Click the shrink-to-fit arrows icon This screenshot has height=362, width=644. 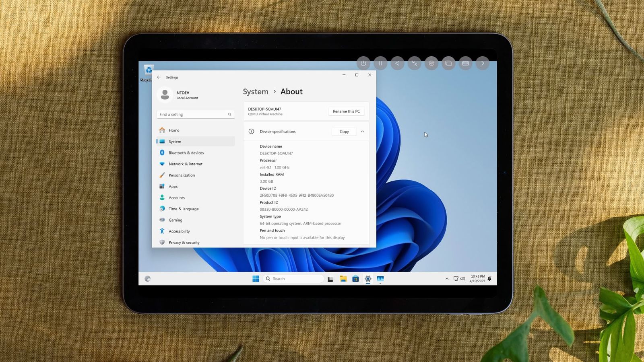(414, 63)
